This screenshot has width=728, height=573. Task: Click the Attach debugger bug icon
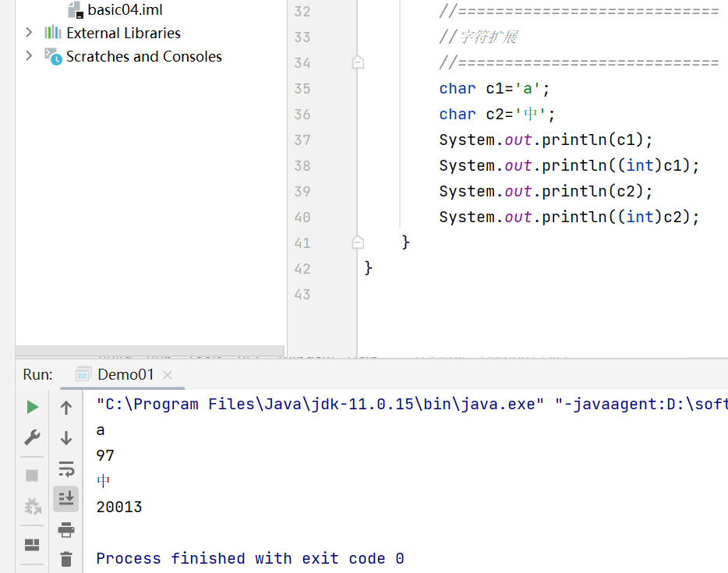(33, 506)
